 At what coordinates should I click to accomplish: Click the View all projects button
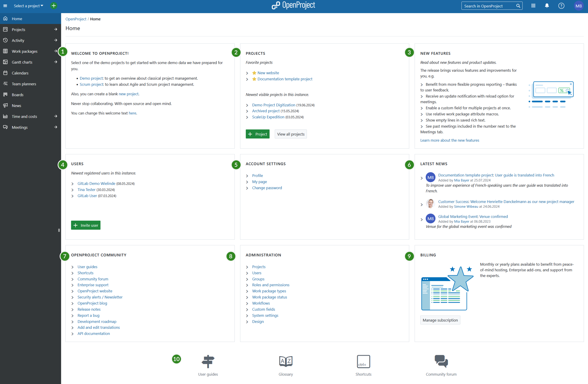[x=291, y=134]
